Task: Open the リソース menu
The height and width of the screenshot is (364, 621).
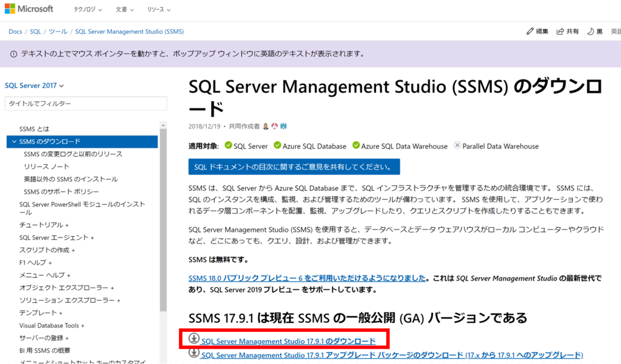Action: (159, 10)
